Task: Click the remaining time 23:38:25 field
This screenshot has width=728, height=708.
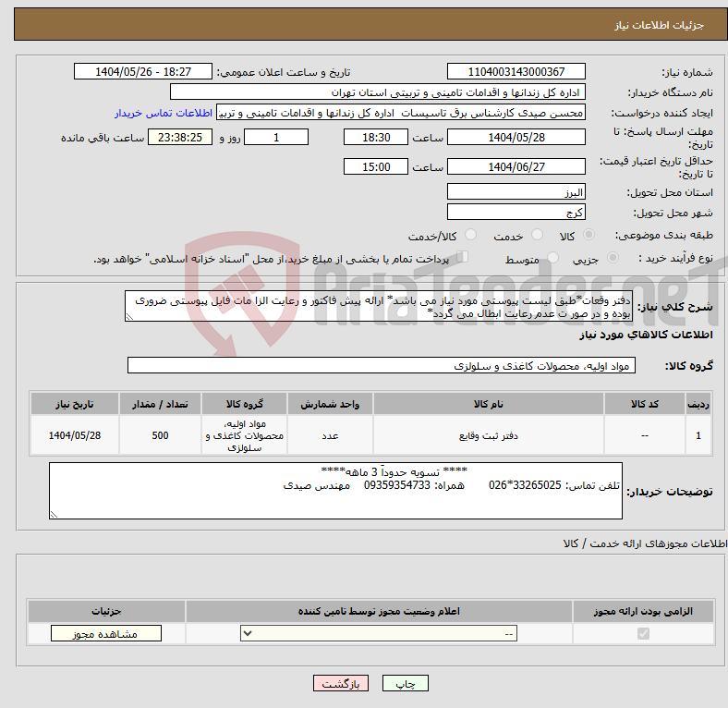Action: click(x=180, y=137)
